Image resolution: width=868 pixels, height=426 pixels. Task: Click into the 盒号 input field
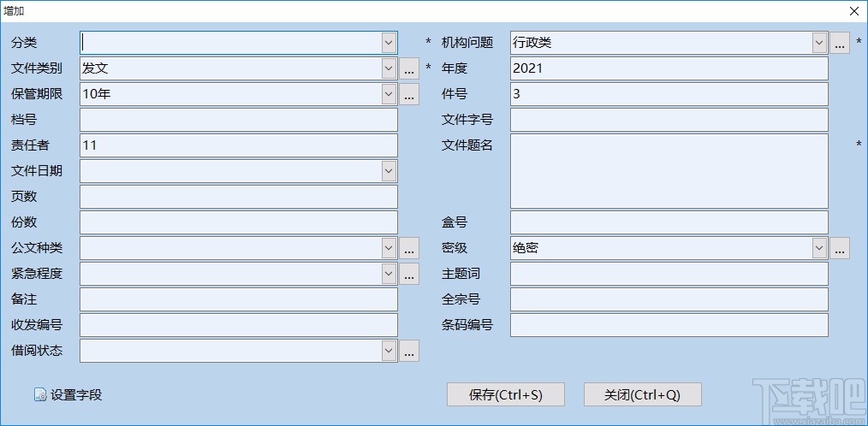(x=669, y=222)
